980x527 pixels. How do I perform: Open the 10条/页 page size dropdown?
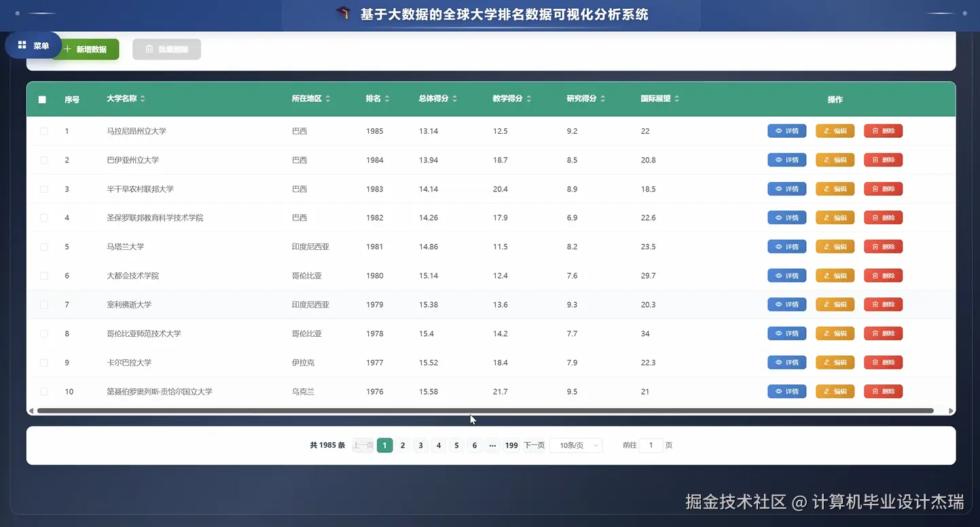[x=575, y=445]
